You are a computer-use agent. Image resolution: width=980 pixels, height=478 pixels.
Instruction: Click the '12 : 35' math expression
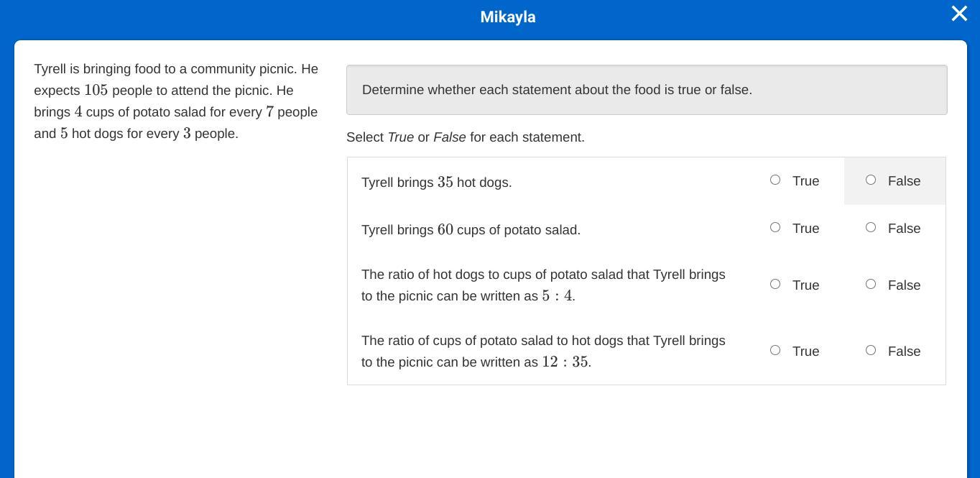click(565, 362)
